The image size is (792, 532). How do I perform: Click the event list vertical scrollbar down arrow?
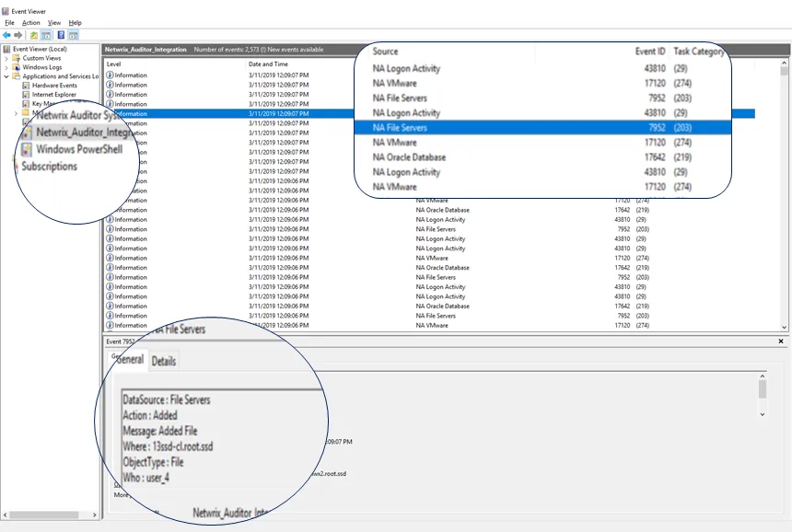784,327
